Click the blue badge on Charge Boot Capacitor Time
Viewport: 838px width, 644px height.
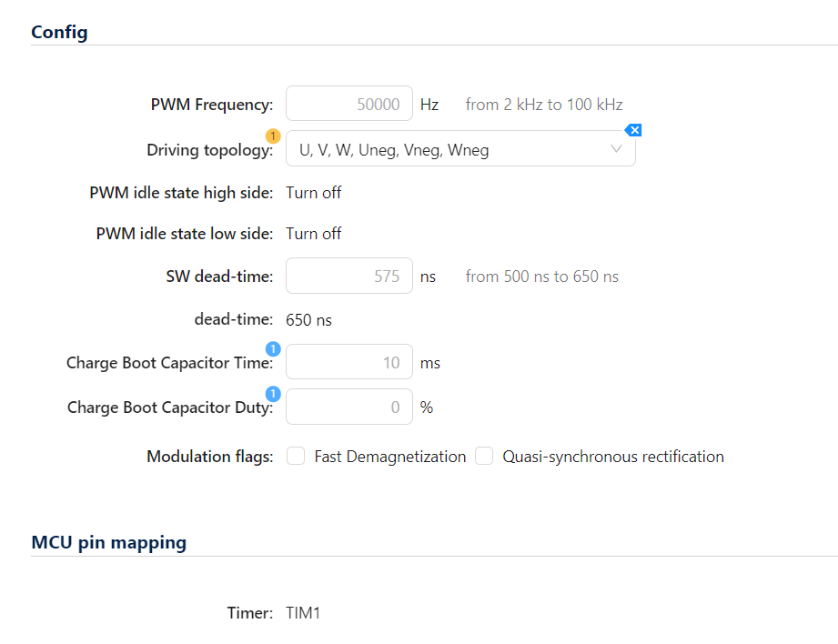coord(272,348)
